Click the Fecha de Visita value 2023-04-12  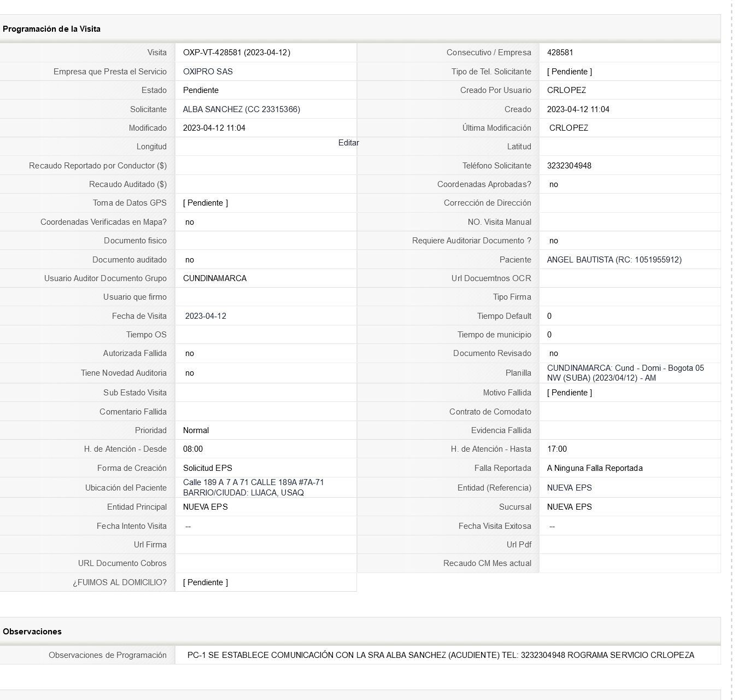[x=206, y=316]
